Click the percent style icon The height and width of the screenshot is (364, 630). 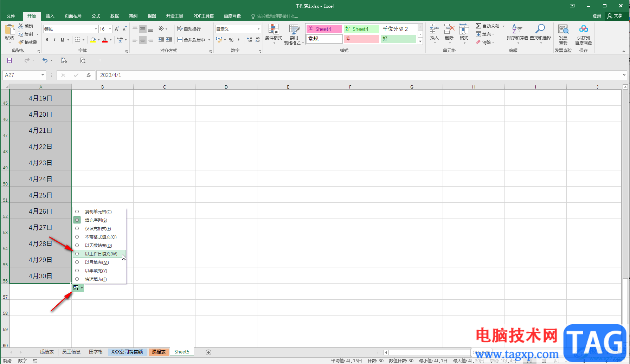(x=231, y=40)
